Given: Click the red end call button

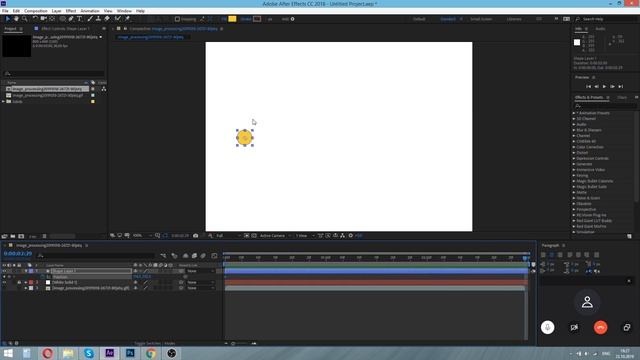Looking at the screenshot, I should click(x=600, y=327).
